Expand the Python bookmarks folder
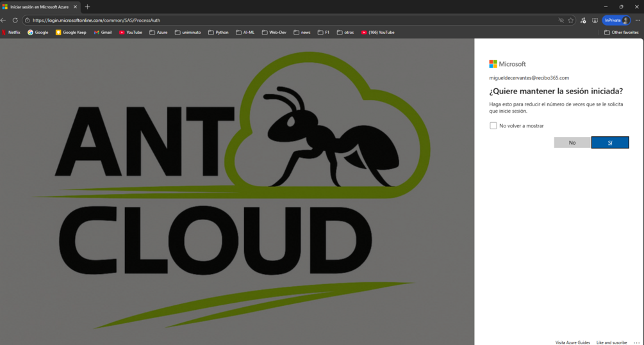Viewport: 644px width, 345px height. coord(218,33)
